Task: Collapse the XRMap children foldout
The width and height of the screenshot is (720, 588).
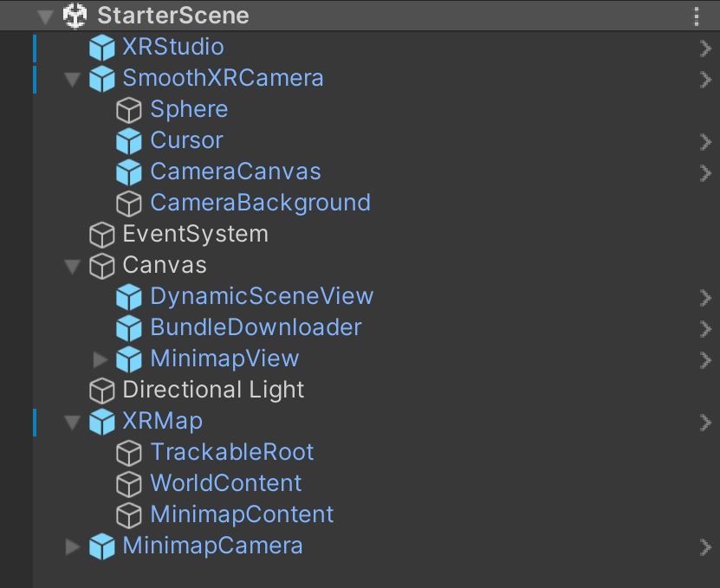Action: pos(73,422)
